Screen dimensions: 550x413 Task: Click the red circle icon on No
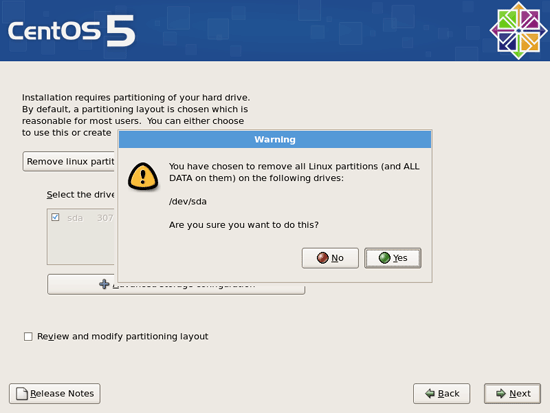click(x=322, y=258)
